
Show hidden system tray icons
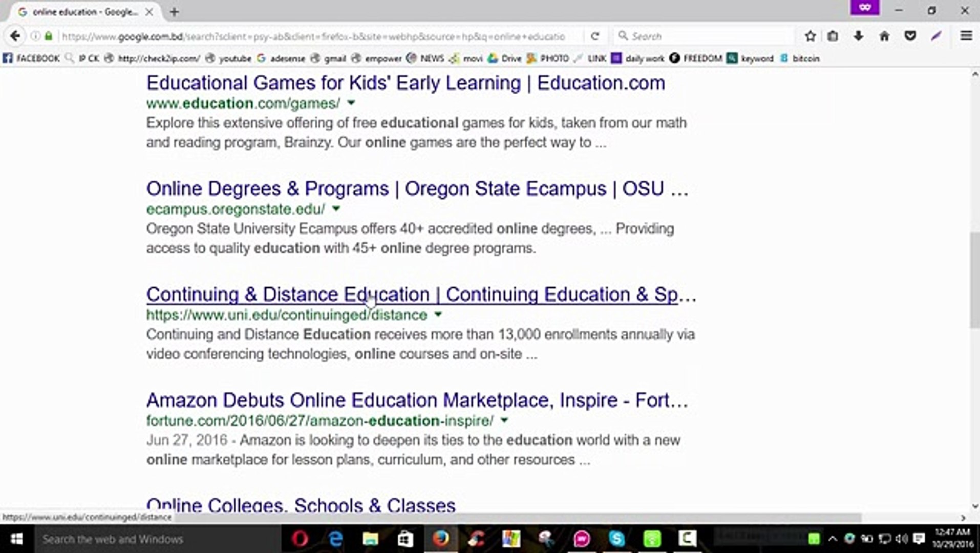[x=833, y=539]
